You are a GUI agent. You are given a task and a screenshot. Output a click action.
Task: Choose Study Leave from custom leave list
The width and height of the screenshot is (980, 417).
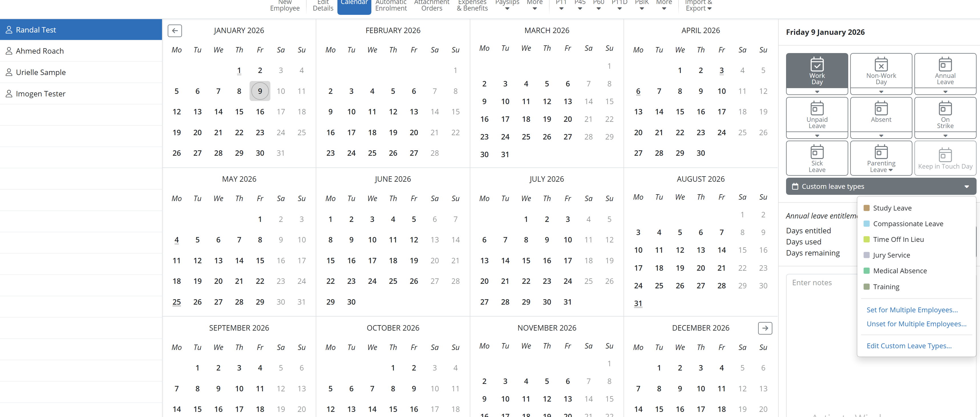tap(916, 208)
